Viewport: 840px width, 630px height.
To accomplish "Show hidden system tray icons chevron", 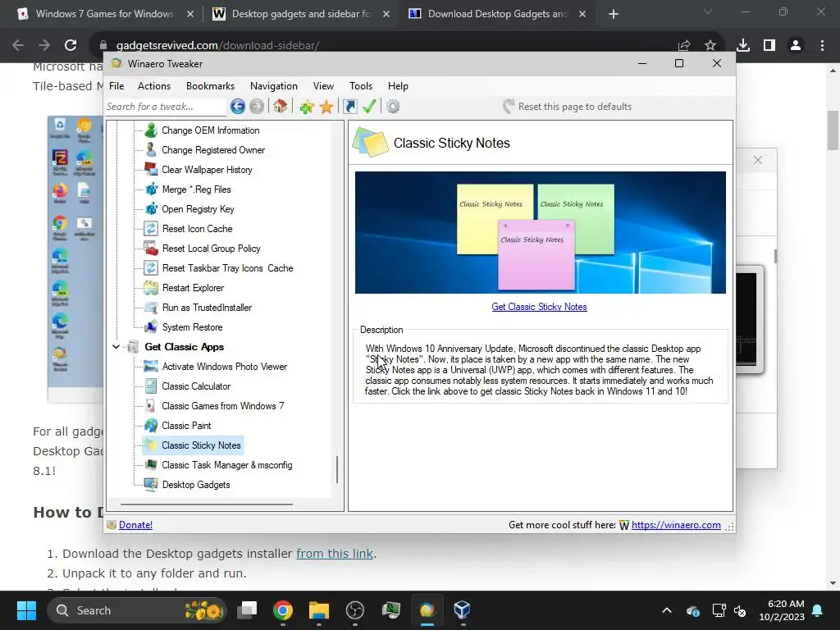I will click(x=667, y=610).
